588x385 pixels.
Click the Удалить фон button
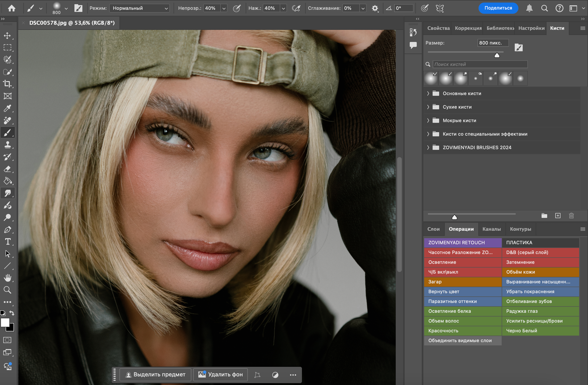coord(221,374)
